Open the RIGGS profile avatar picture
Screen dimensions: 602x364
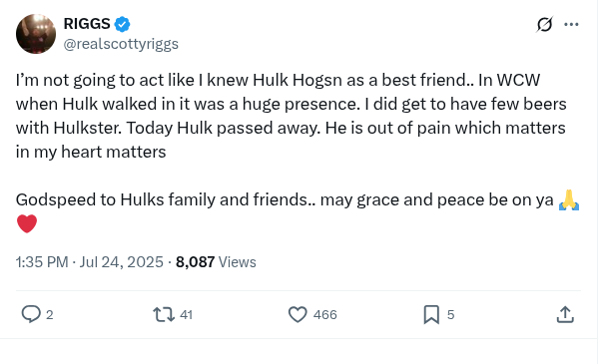[x=36, y=34]
